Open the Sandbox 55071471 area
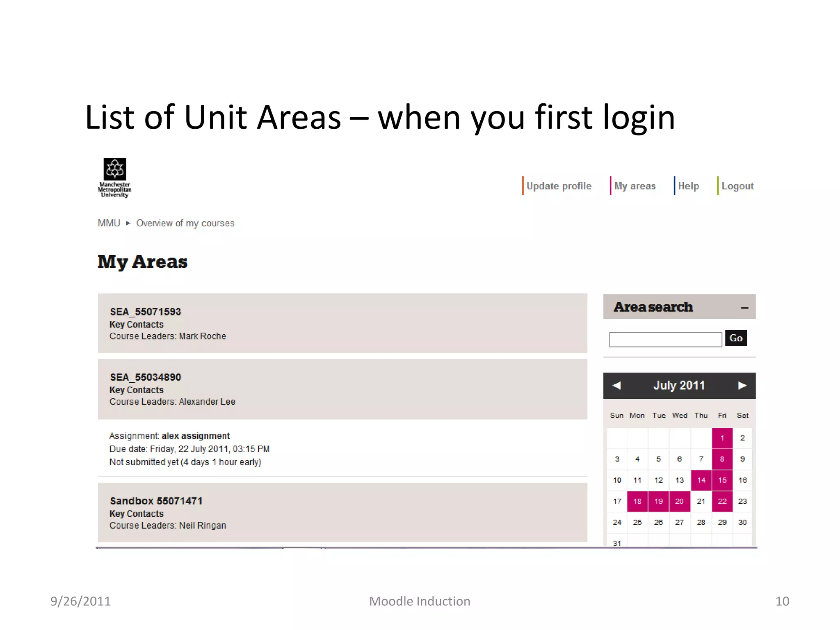This screenshot has width=840, height=630. pos(156,501)
